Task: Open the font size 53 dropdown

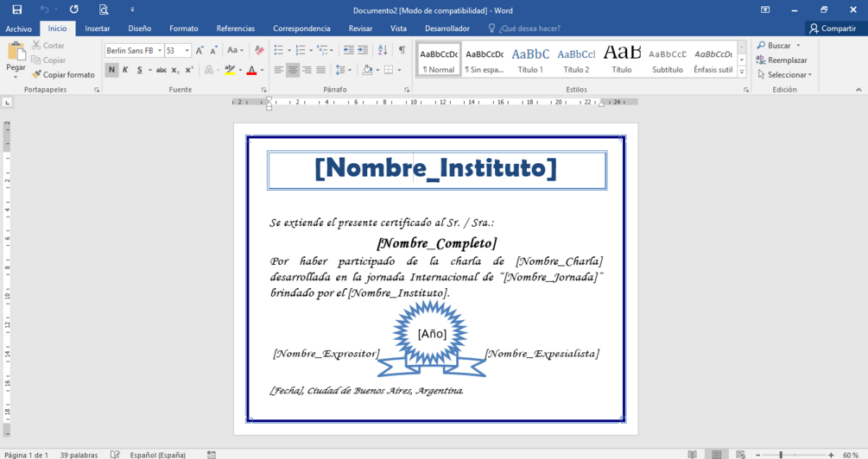Action: click(187, 50)
